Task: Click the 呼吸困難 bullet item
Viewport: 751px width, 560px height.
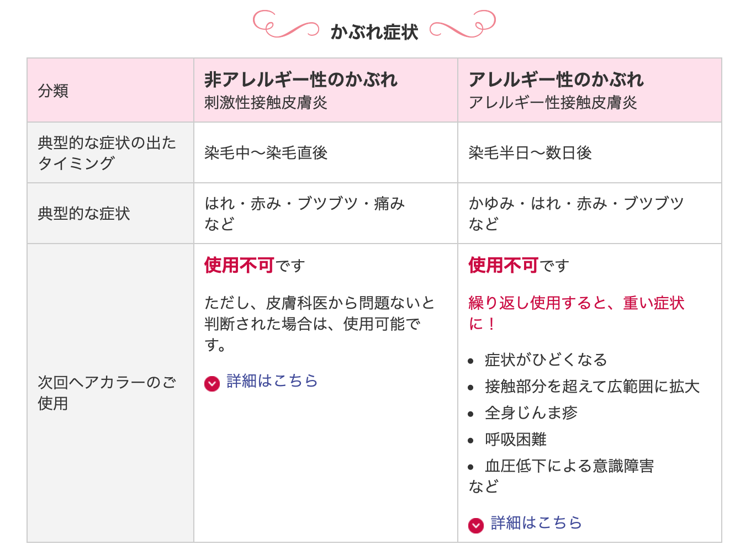Action: click(x=515, y=440)
